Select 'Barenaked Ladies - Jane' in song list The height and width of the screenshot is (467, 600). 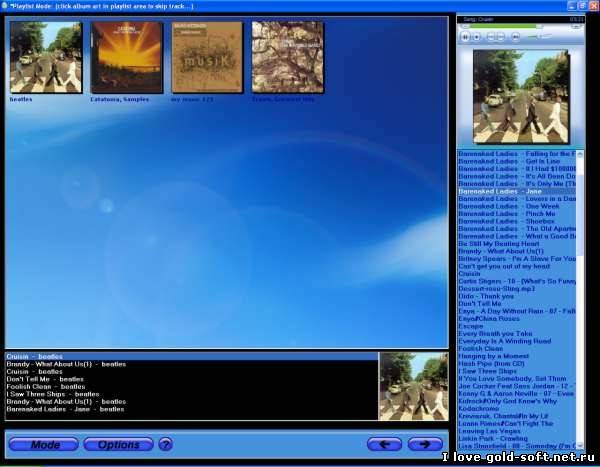coord(517,191)
